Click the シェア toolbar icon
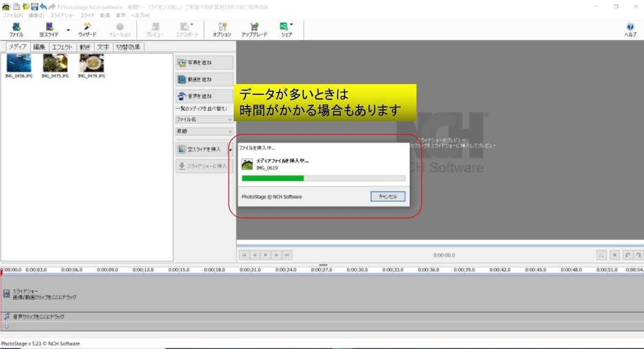The width and height of the screenshot is (644, 349). click(286, 30)
